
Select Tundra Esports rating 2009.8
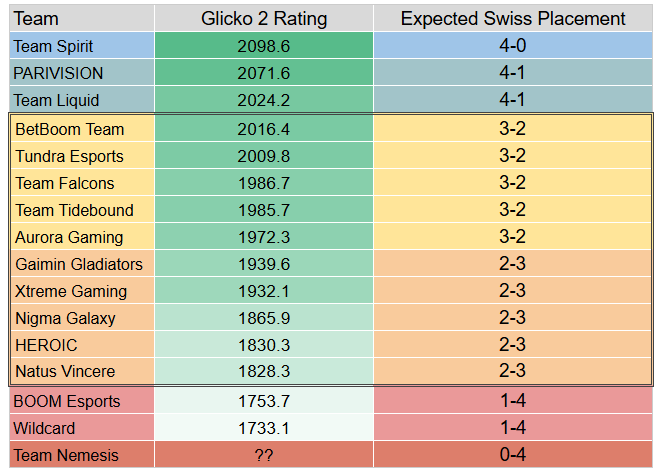tap(264, 156)
